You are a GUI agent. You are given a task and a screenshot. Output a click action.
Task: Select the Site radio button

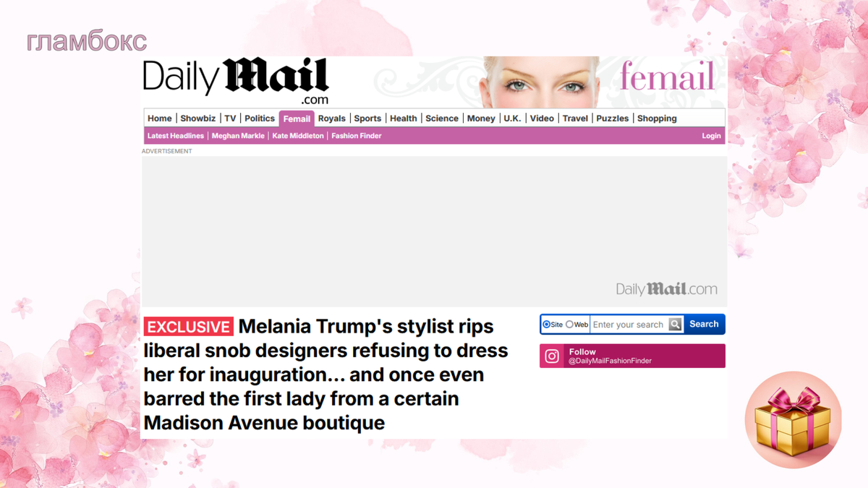547,325
